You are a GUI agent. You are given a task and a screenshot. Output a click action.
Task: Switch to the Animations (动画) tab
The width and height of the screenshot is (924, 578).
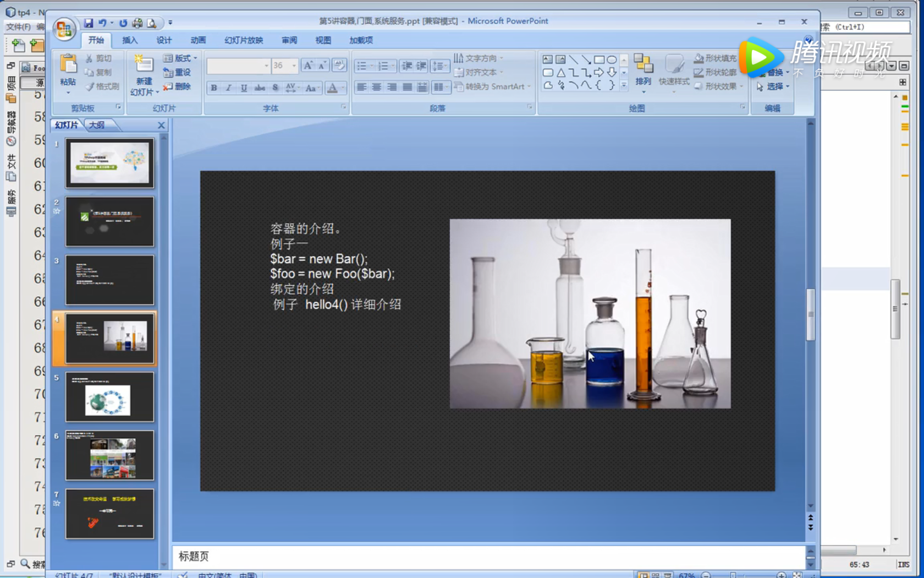198,40
